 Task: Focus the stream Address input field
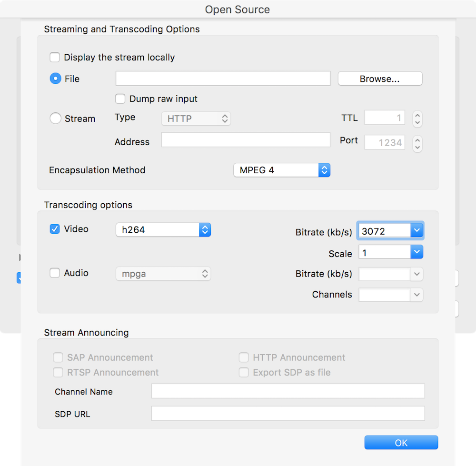(x=246, y=139)
